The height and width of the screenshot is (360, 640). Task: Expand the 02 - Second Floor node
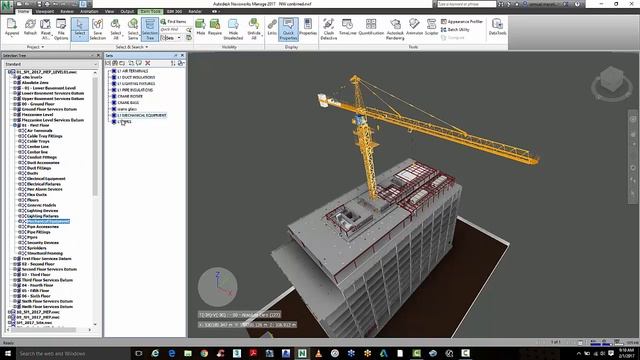point(14,264)
